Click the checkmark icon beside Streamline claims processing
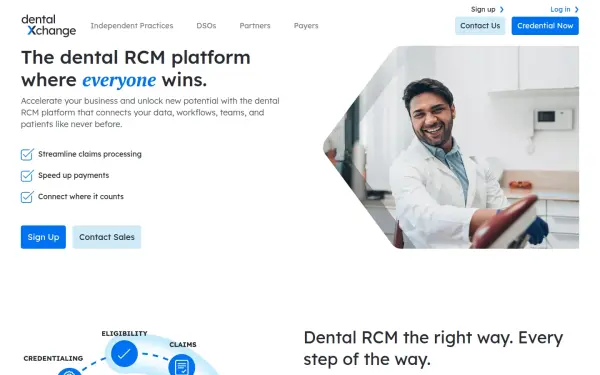The width and height of the screenshot is (600, 375). point(27,154)
